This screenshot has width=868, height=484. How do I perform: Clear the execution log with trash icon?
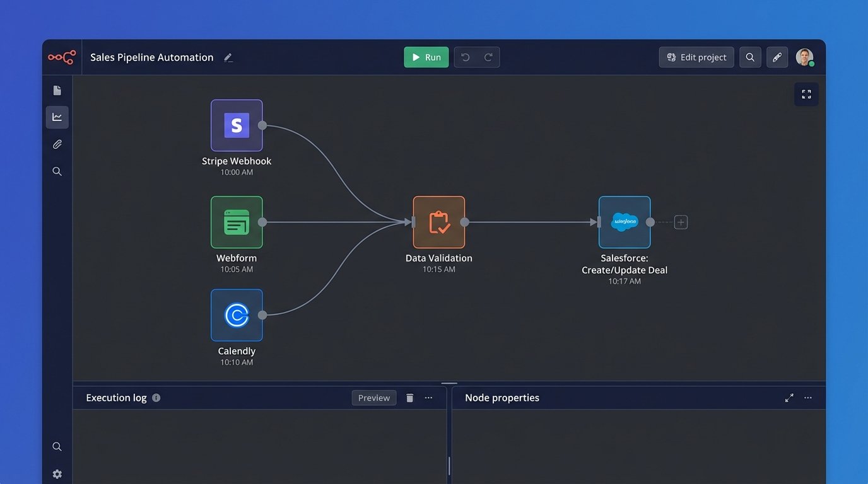[x=409, y=398]
